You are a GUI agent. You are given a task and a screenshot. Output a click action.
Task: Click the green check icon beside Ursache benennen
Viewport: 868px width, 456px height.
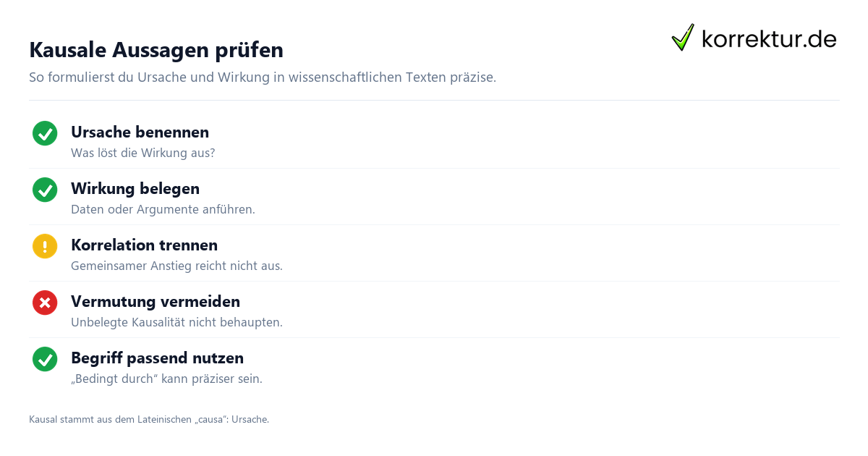(45, 133)
